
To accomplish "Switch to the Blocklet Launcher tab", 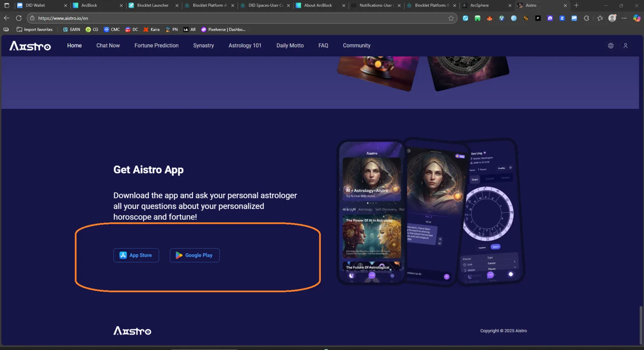I will [153, 5].
